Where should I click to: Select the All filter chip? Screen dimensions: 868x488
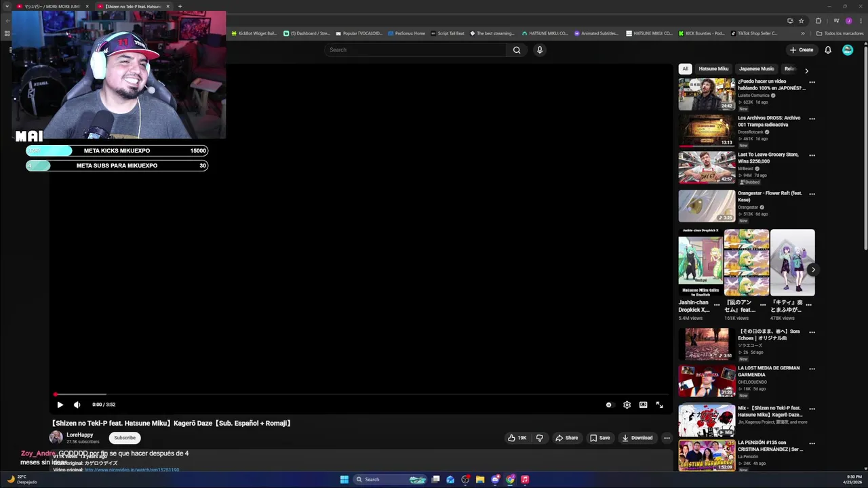click(x=685, y=68)
